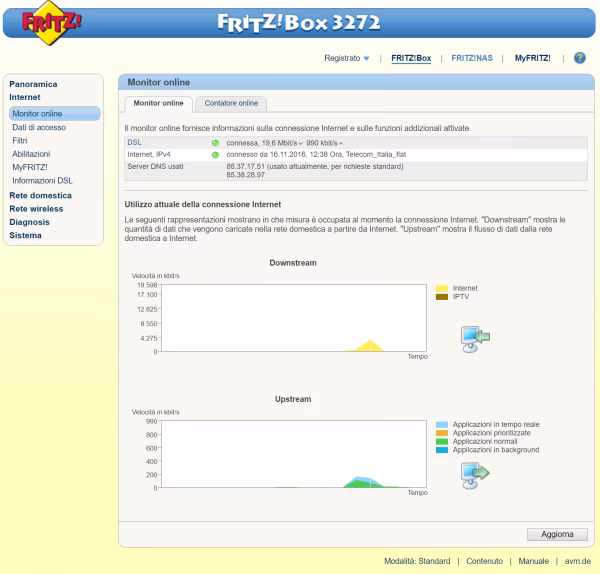Open the avm.de footer link

pyautogui.click(x=578, y=561)
